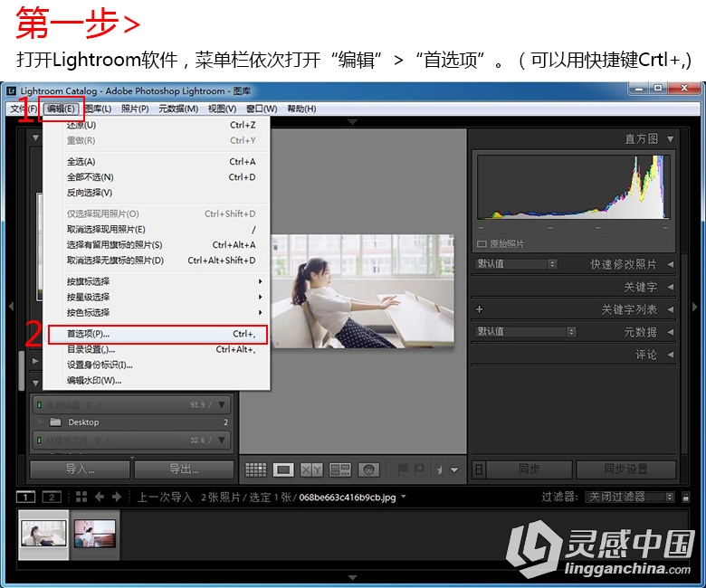Expand the 快速修改照片 panel

click(x=671, y=264)
